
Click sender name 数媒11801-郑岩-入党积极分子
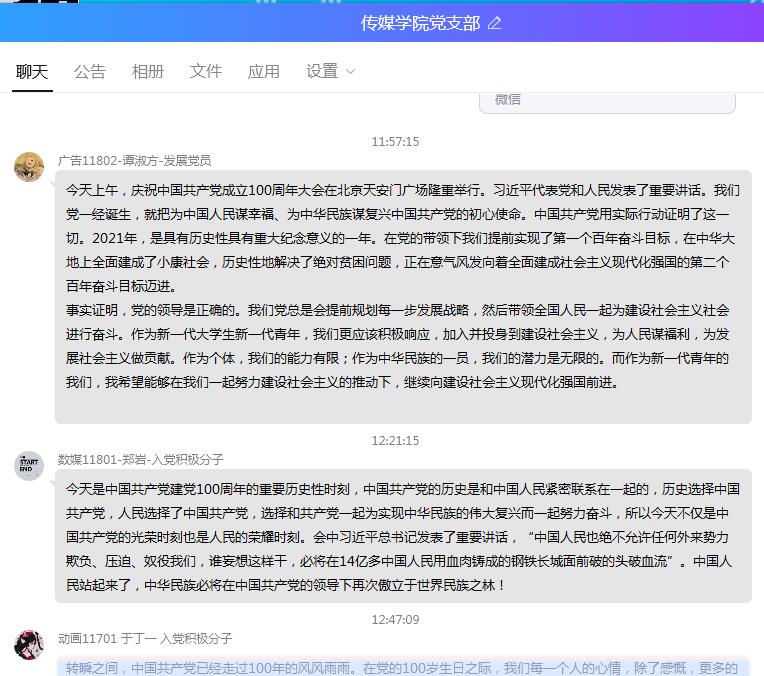point(141,459)
